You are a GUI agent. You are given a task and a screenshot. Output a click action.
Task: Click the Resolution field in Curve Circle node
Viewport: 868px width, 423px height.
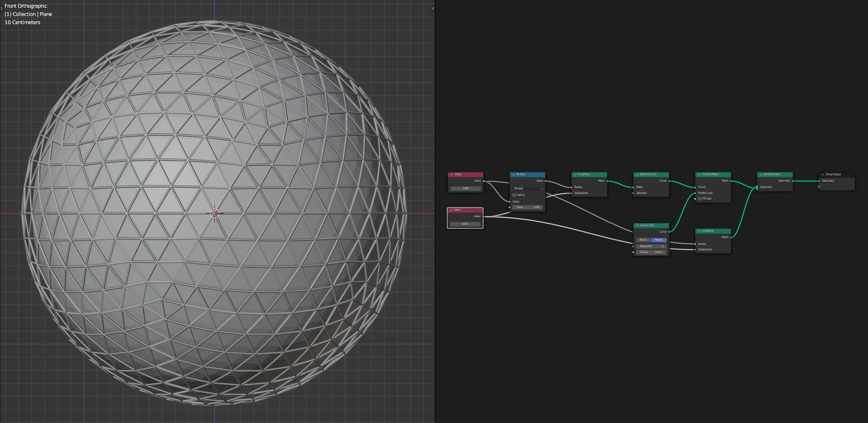(651, 246)
